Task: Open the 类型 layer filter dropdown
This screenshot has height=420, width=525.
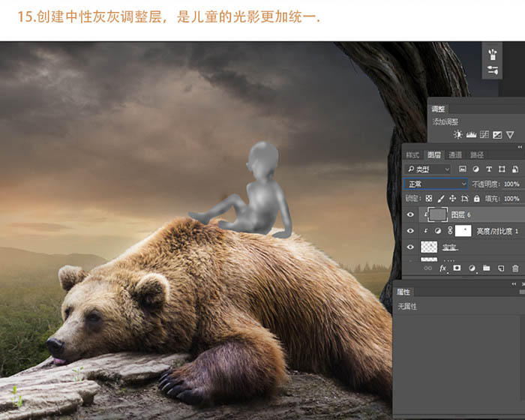Action: 427,169
